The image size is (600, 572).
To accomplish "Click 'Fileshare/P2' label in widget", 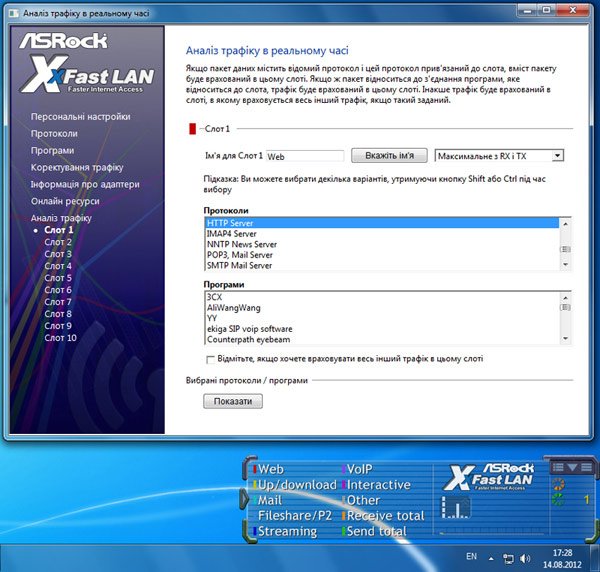I will coord(295,516).
